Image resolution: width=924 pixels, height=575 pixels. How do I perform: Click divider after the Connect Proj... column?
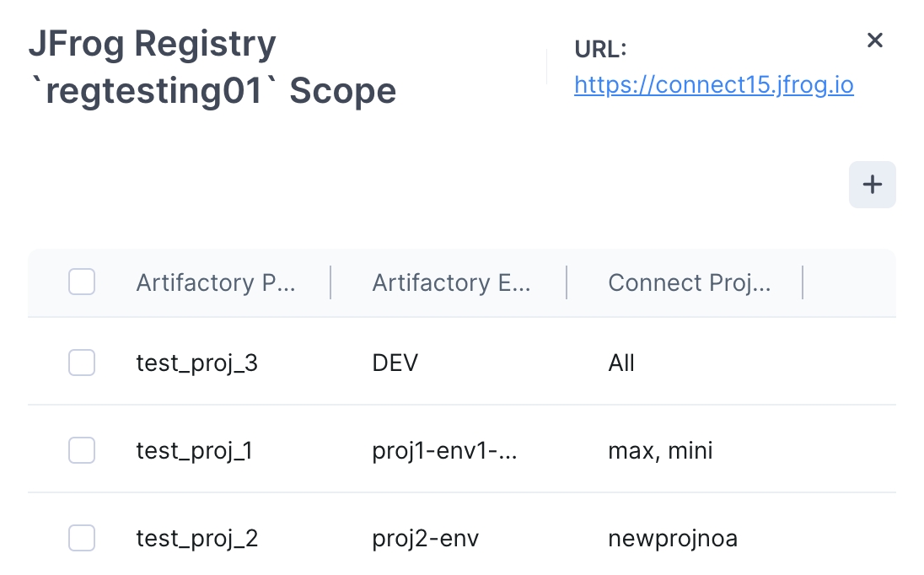pos(803,282)
